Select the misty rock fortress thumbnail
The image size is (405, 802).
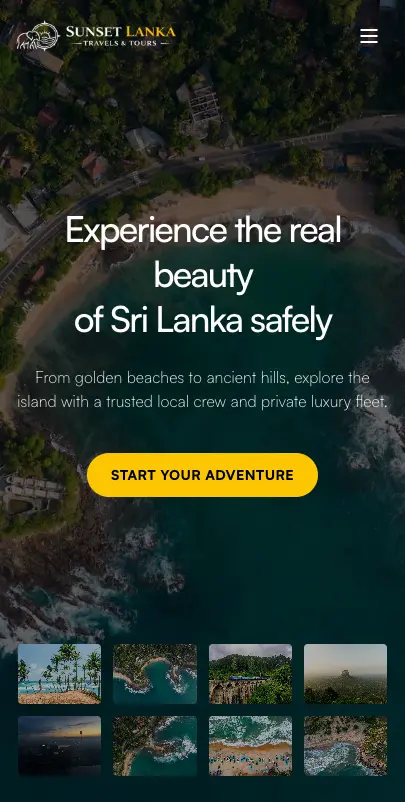[346, 674]
